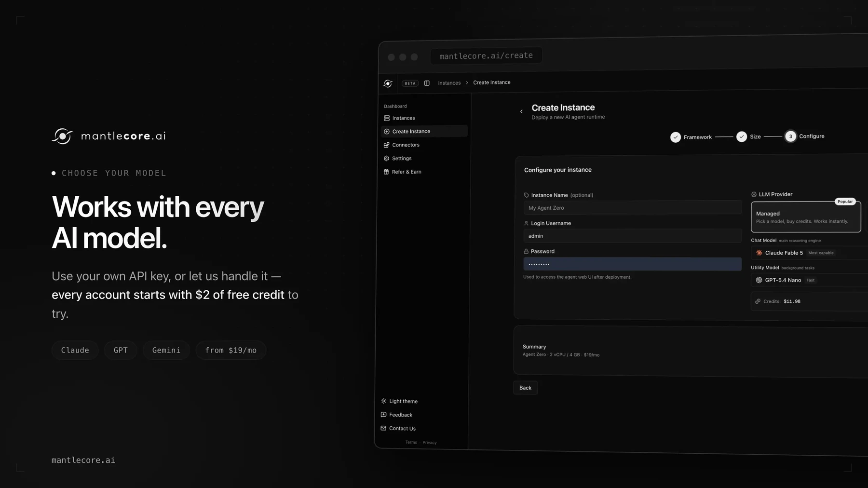Image resolution: width=868 pixels, height=488 pixels.
Task: Click the Instances breadcrumb link
Action: (x=449, y=83)
